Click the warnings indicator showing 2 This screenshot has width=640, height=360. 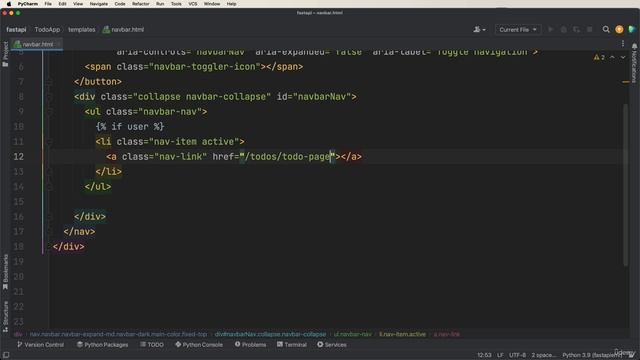(599, 58)
